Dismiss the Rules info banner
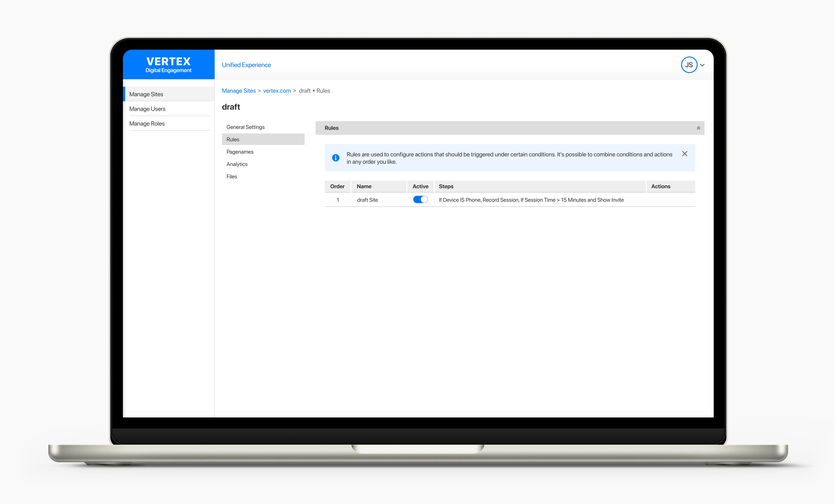The width and height of the screenshot is (838, 504). pyautogui.click(x=685, y=154)
